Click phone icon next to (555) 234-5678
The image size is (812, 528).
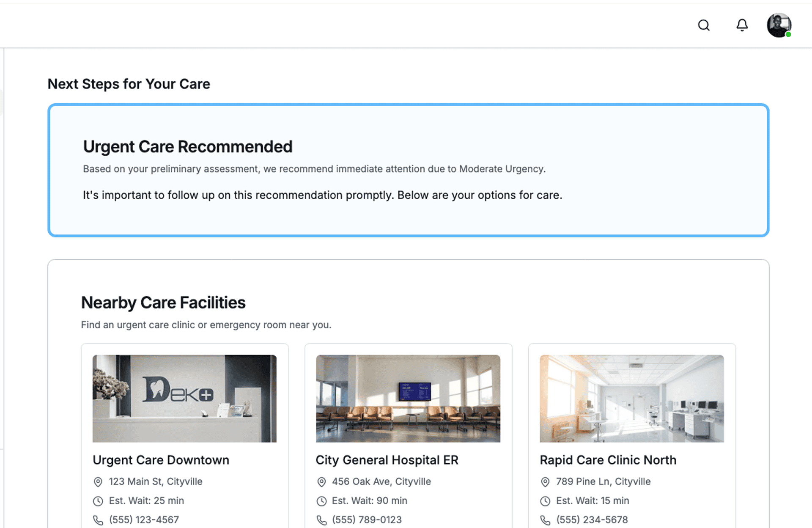click(545, 520)
